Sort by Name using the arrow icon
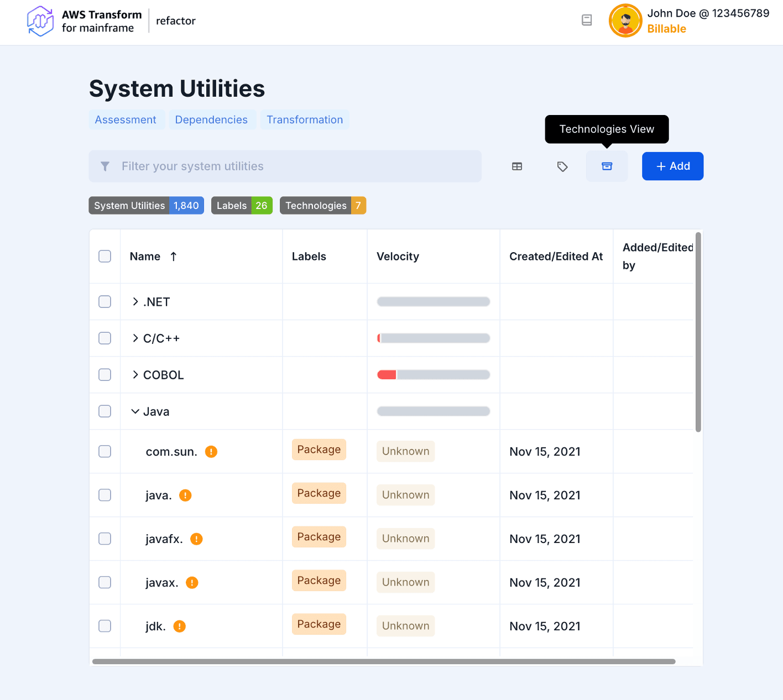The height and width of the screenshot is (700, 783). (174, 257)
